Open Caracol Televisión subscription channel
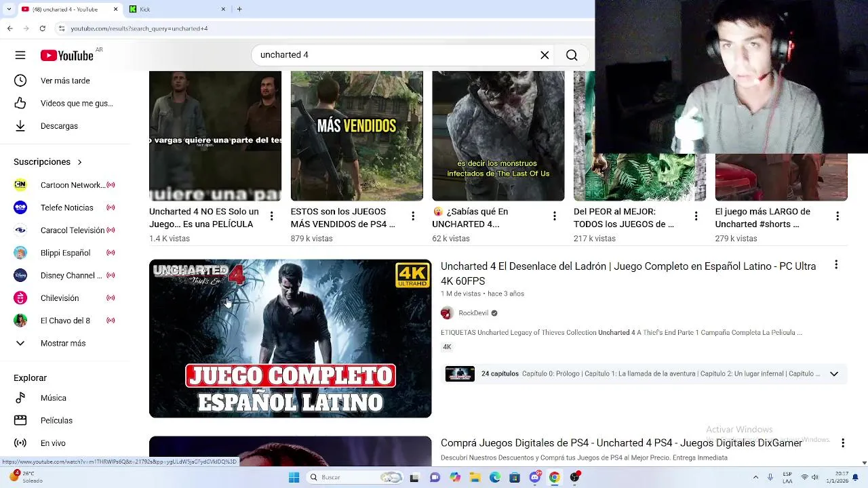Screen dimensions: 868x488 pyautogui.click(x=65, y=230)
